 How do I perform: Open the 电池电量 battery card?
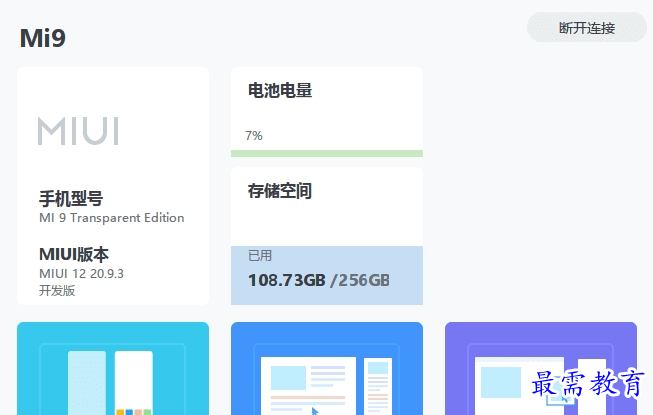[327, 112]
